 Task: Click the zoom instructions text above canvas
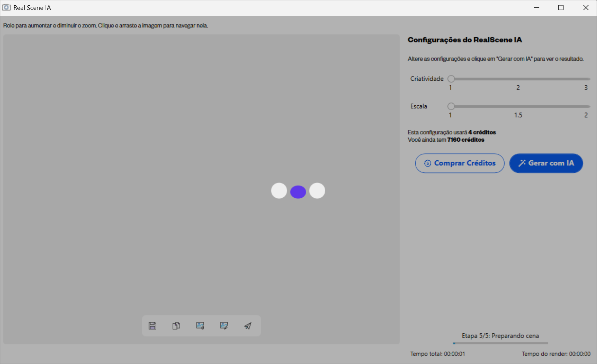[105, 25]
